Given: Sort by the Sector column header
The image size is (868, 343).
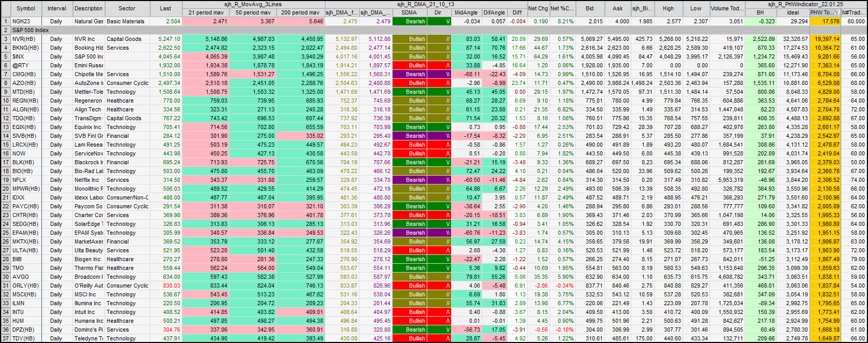Looking at the screenshot, I should [127, 8].
